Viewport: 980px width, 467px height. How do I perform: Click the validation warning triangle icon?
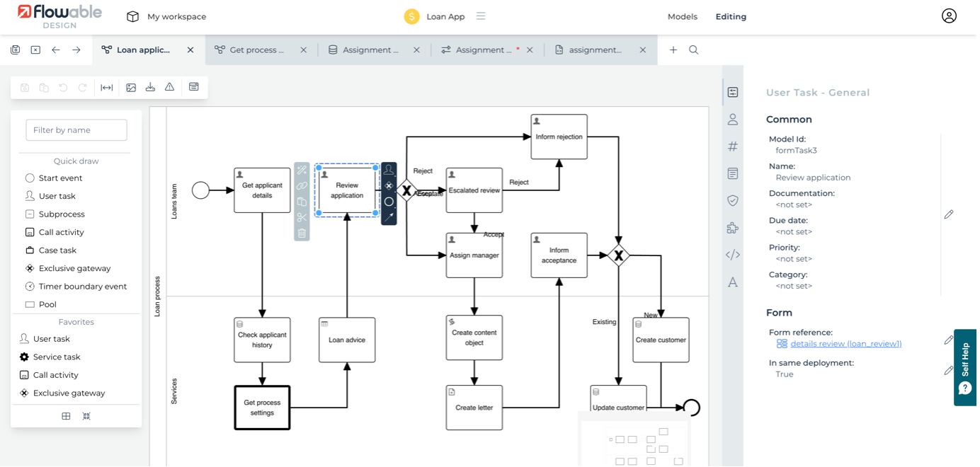169,87
